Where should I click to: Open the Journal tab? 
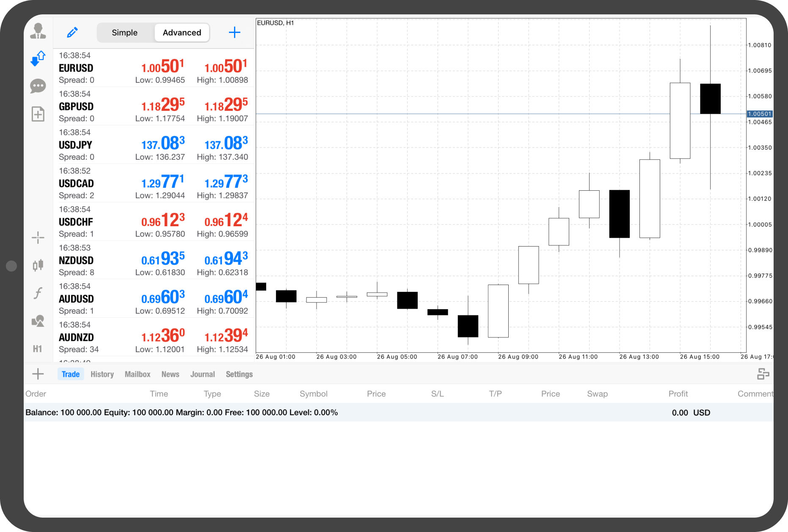tap(202, 374)
